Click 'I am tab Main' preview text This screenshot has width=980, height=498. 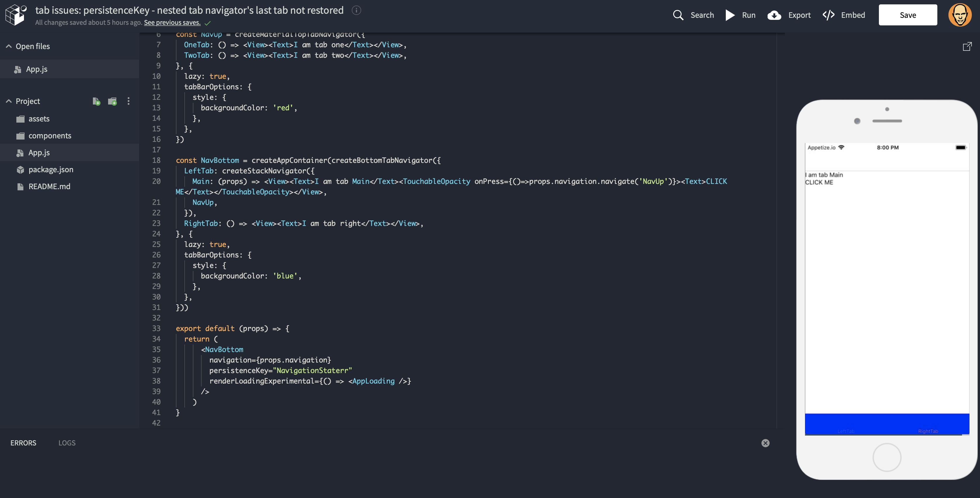[x=824, y=175]
